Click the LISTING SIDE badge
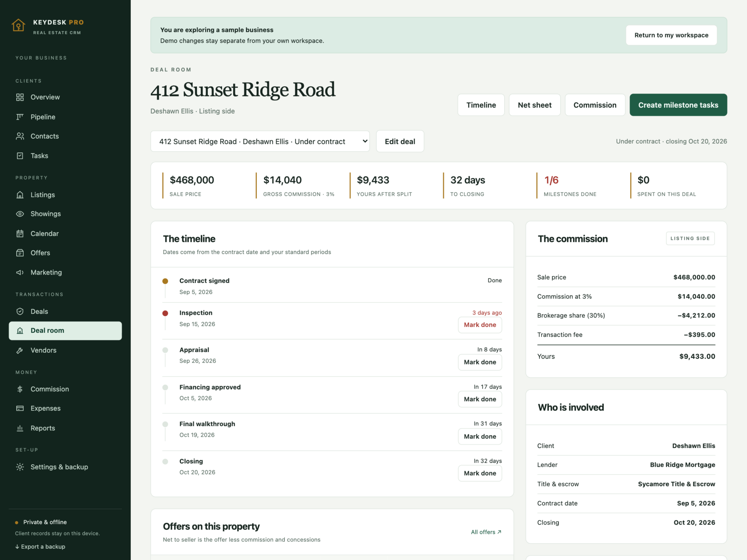747x560 pixels. point(690,238)
